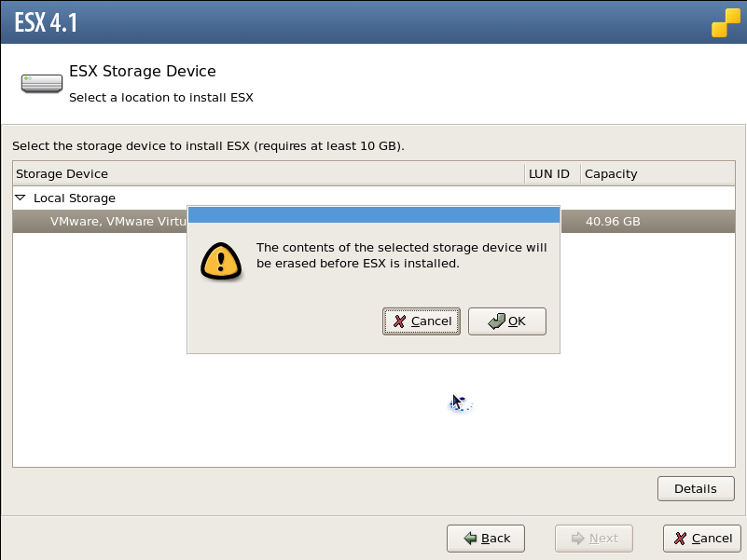Click the red X icon on the dialog's Cancel button

[399, 321]
